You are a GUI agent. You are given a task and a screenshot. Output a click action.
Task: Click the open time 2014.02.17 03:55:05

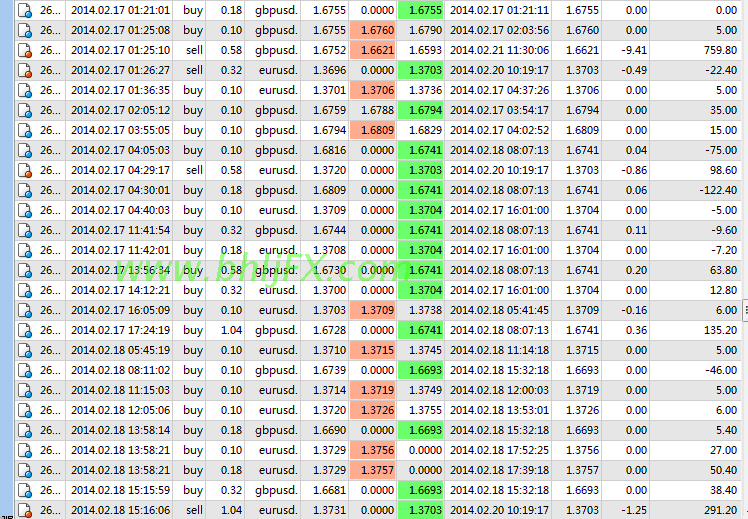point(120,130)
